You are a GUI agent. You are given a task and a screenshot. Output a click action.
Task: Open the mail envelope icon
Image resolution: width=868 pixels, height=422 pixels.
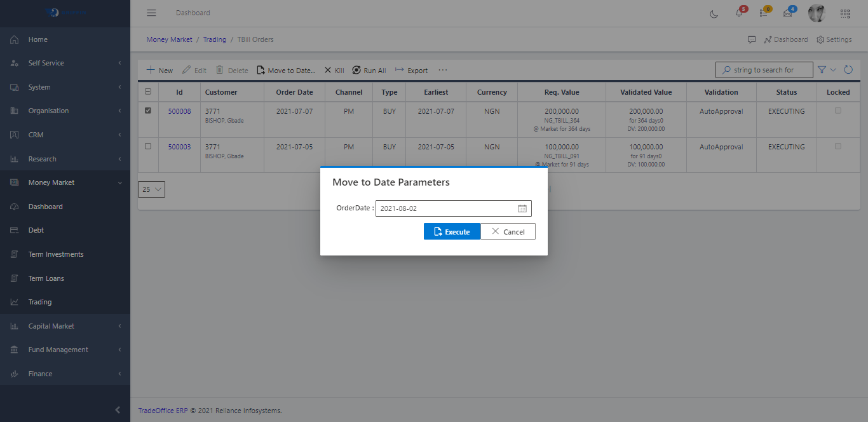click(788, 13)
